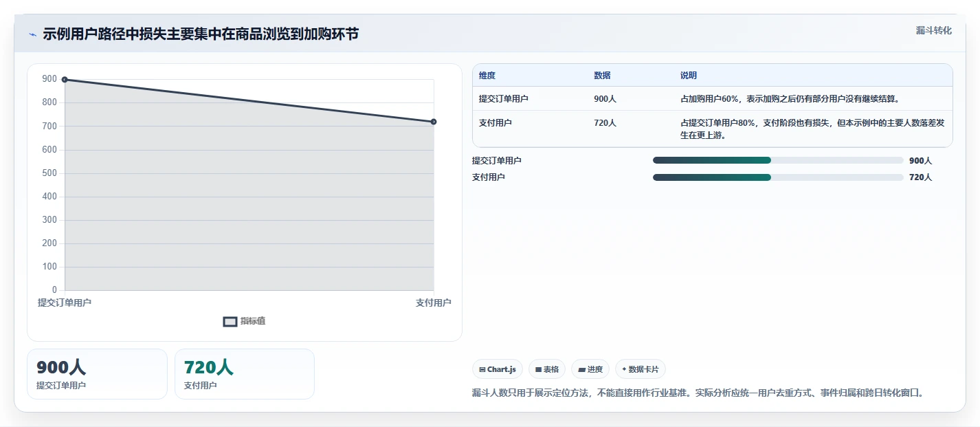
Task: Click description starting 占提交订单用户80%
Action: pyautogui.click(x=812, y=129)
